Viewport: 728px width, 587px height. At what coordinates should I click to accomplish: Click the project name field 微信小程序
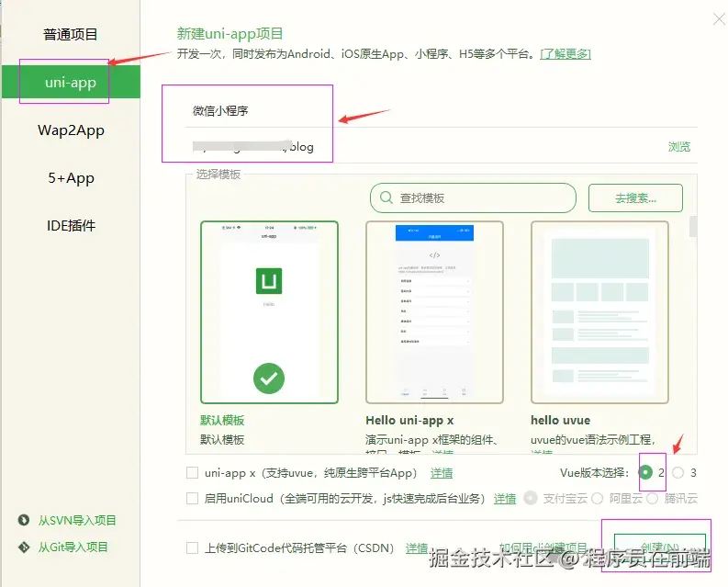tap(441, 111)
